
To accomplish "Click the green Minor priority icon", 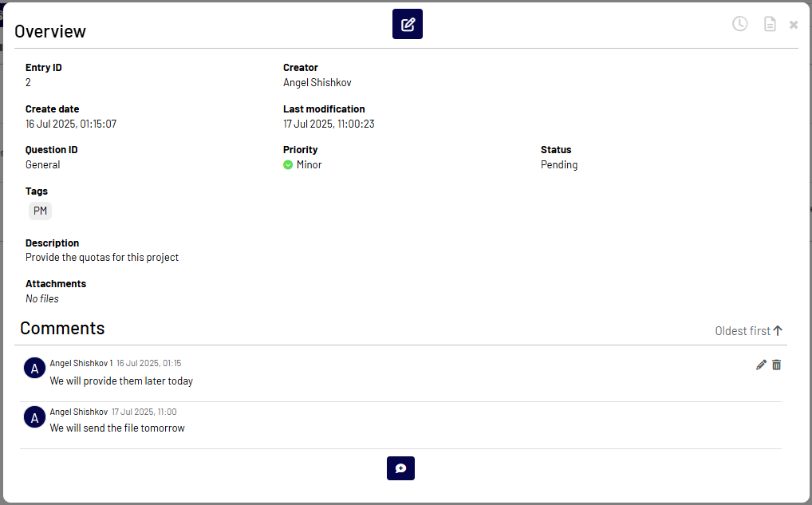I will pos(288,164).
